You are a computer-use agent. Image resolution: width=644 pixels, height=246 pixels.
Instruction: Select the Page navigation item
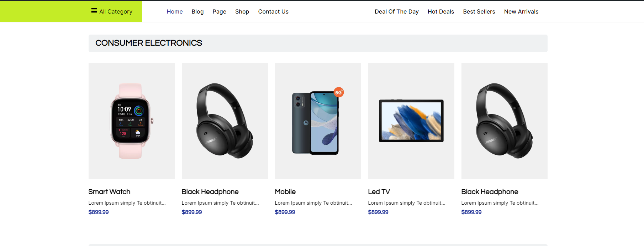click(x=219, y=12)
